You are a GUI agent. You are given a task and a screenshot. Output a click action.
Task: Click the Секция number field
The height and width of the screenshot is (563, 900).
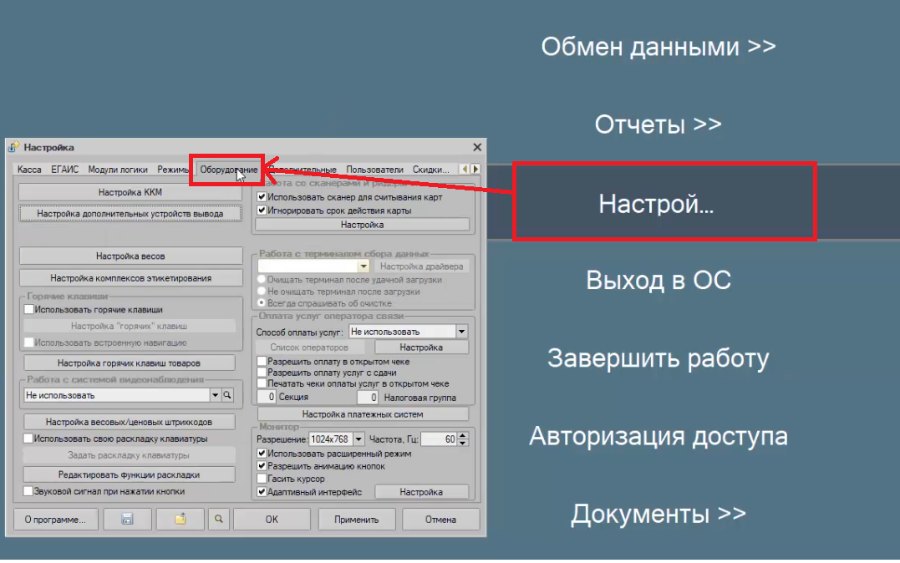click(266, 397)
